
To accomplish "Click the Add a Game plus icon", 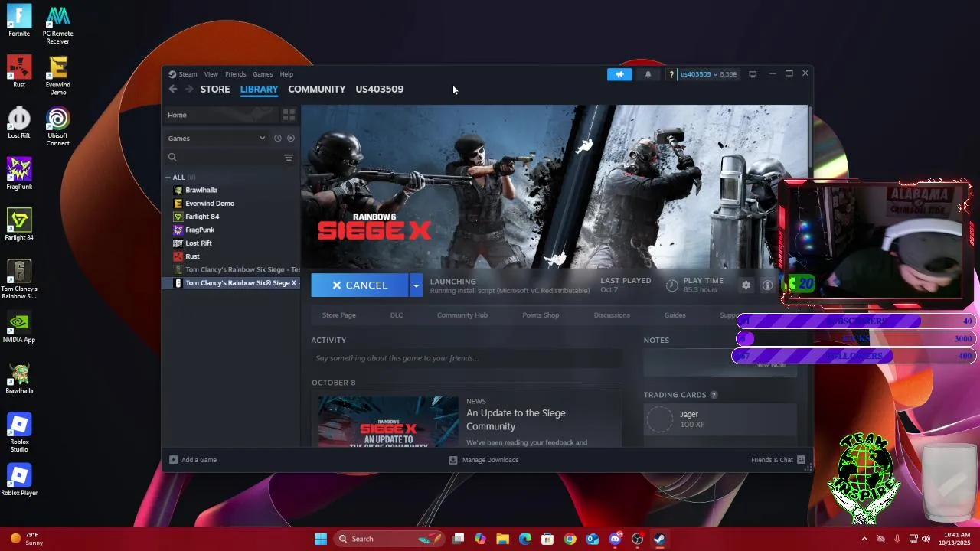I will pos(173,460).
